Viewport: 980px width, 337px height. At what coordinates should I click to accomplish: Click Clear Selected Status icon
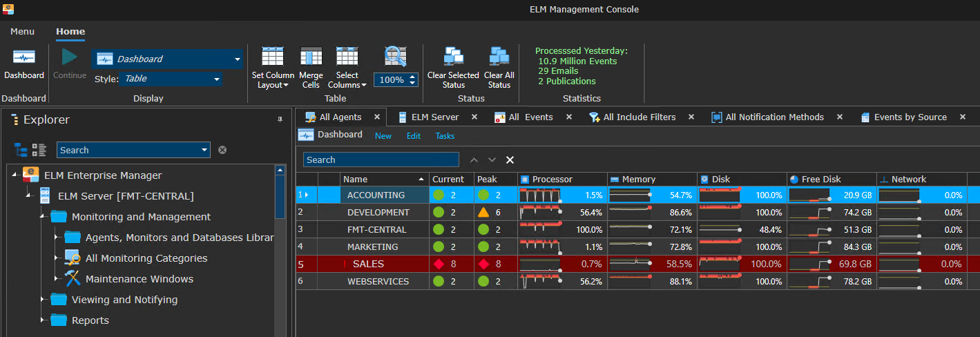(453, 57)
